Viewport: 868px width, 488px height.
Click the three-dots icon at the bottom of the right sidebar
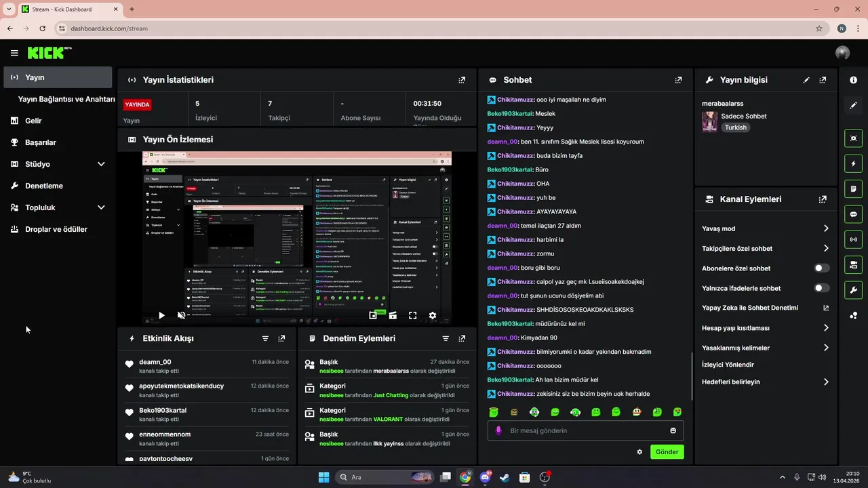pos(853,315)
